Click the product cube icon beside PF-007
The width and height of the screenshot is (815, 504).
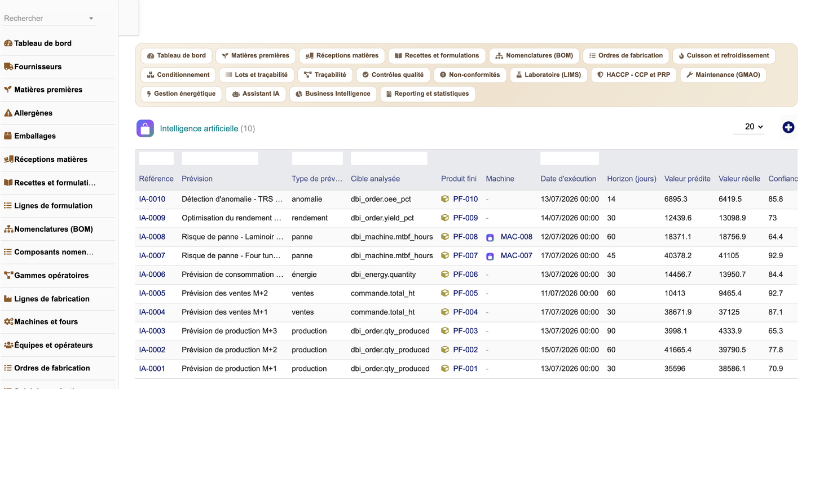coord(445,255)
